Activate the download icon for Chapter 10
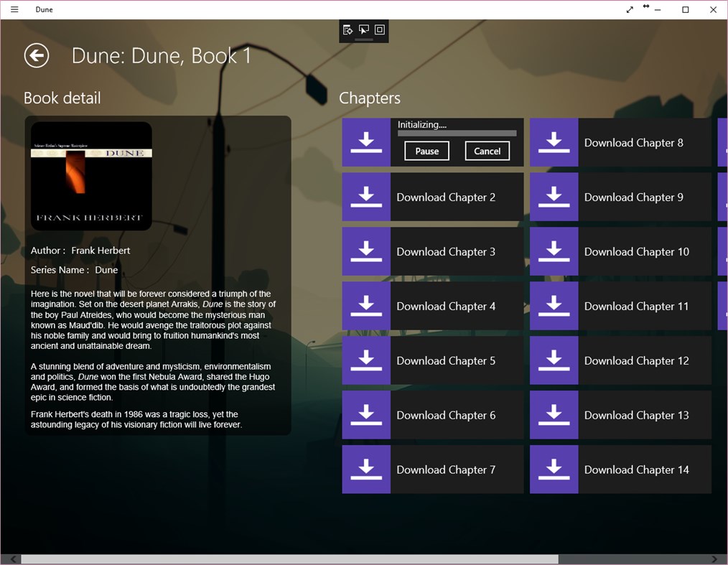This screenshot has width=728, height=565. coord(554,251)
